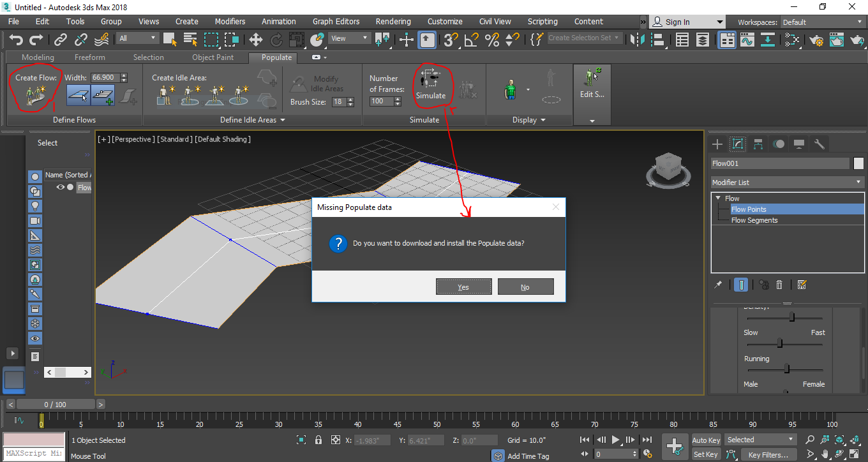Toggle Display Geometry circle filter
The height and width of the screenshot is (462, 868).
pyautogui.click(x=35, y=176)
